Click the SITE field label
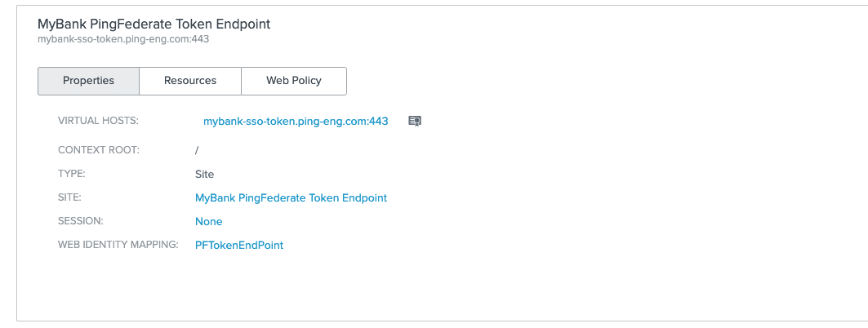The image size is (868, 328). coord(69,197)
